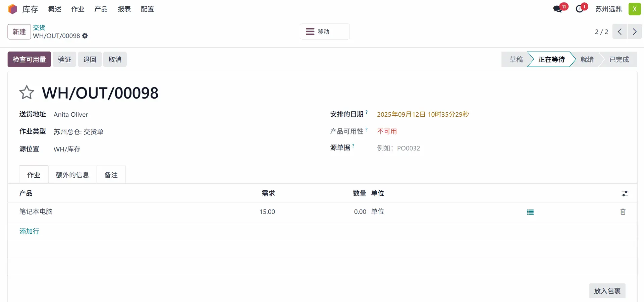Open the gear settings icon beside WH/OUT/00098

(x=85, y=36)
